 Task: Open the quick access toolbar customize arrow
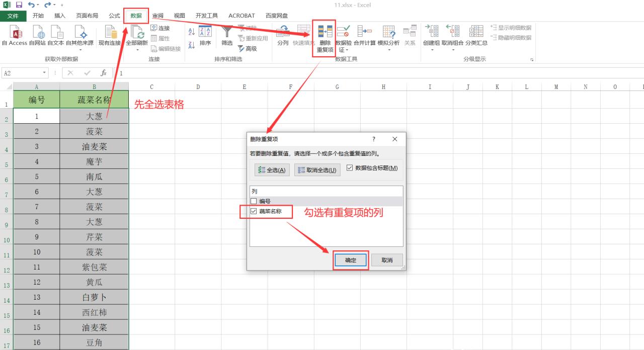click(61, 5)
